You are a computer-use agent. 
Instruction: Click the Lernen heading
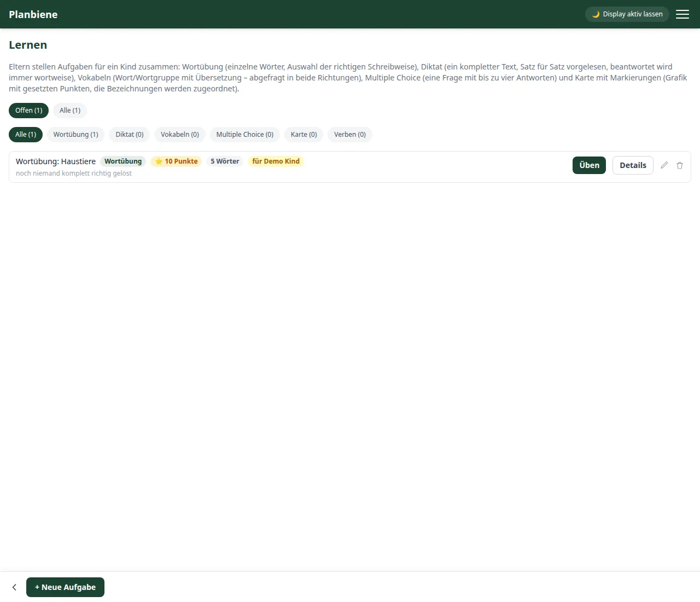coord(28,45)
